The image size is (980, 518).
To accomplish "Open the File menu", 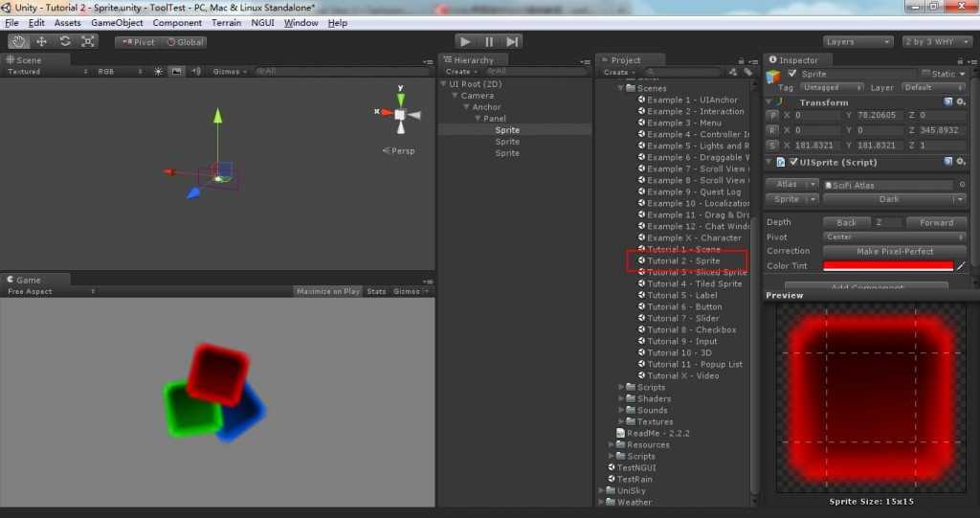I will [11, 23].
